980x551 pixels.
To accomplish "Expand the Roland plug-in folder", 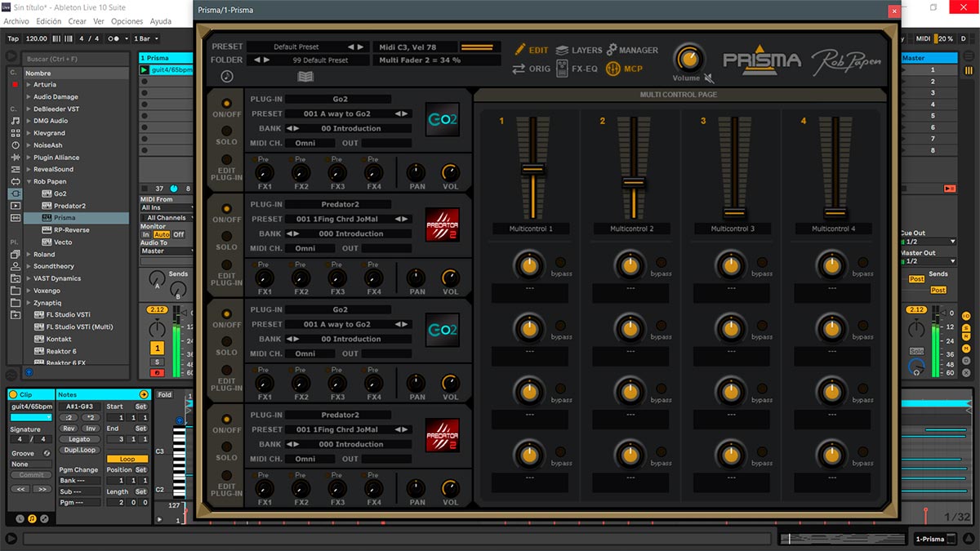I will click(29, 255).
